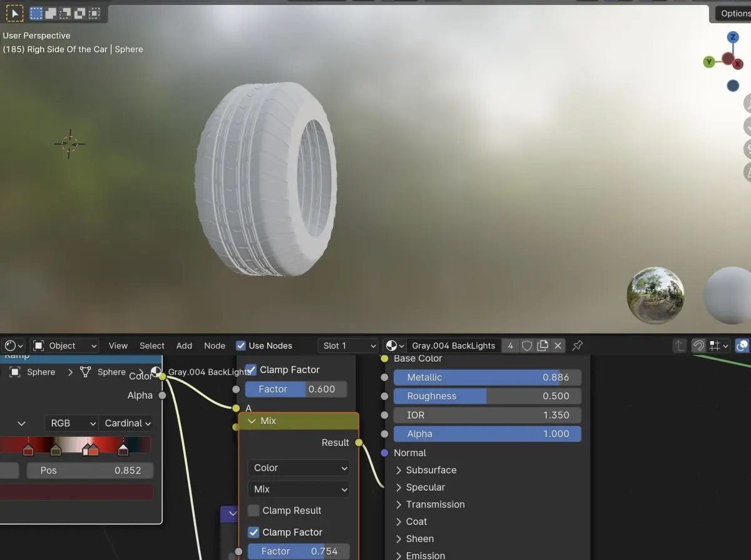Choose Invert selection mode icon
Screen dimensions: 751x560
pos(79,13)
